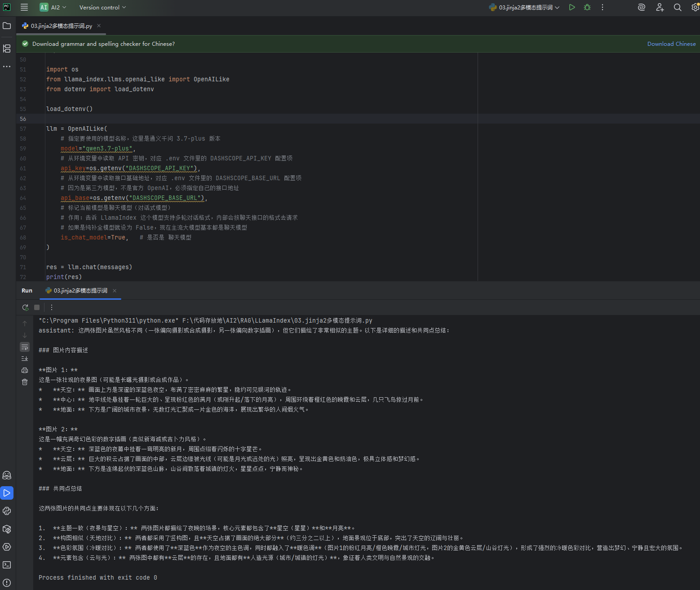Open the Terminal tool window
The width and height of the screenshot is (700, 590).
coord(7,565)
